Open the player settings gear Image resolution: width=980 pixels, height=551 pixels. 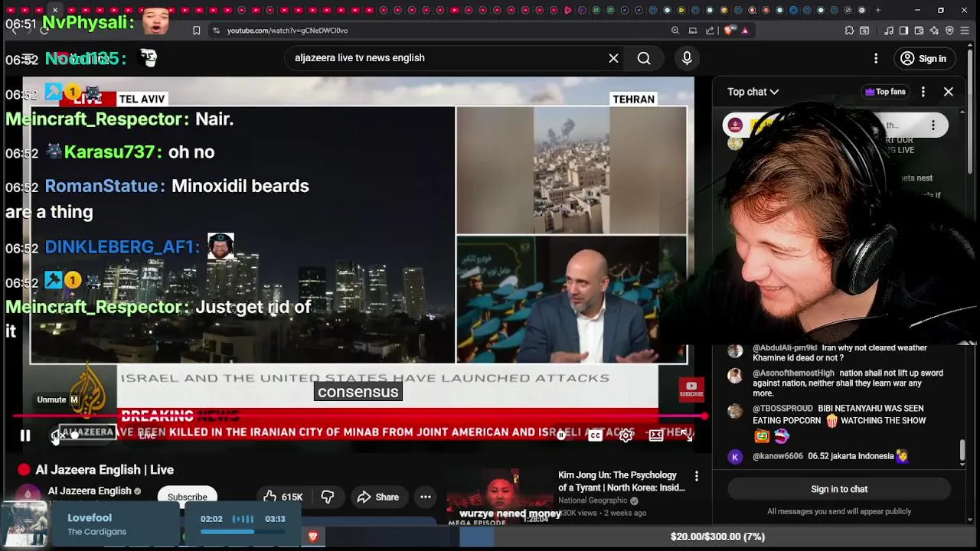pos(626,435)
